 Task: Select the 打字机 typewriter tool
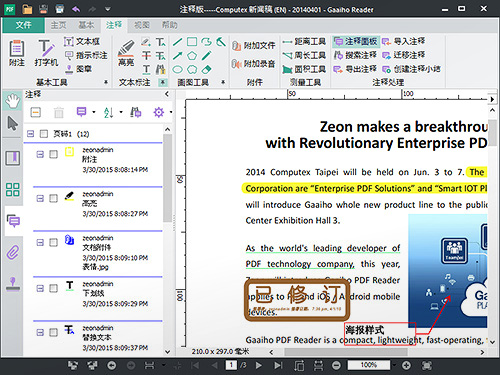click(x=46, y=53)
